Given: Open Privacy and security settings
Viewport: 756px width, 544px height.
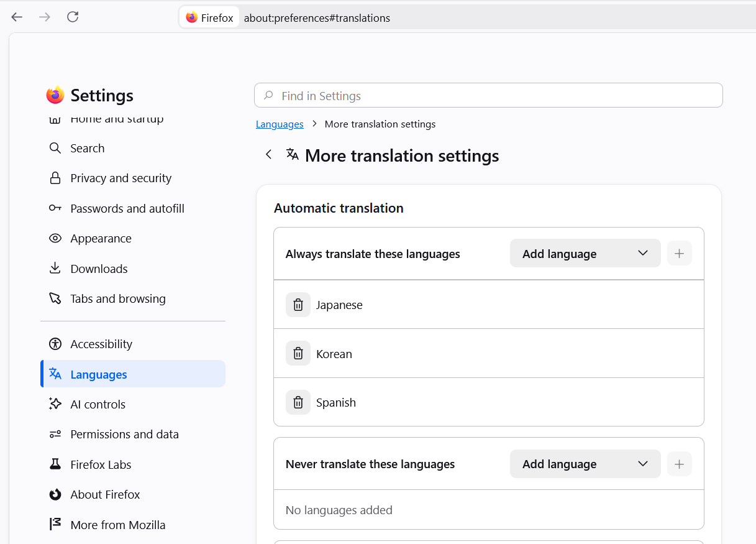Looking at the screenshot, I should pos(133,178).
